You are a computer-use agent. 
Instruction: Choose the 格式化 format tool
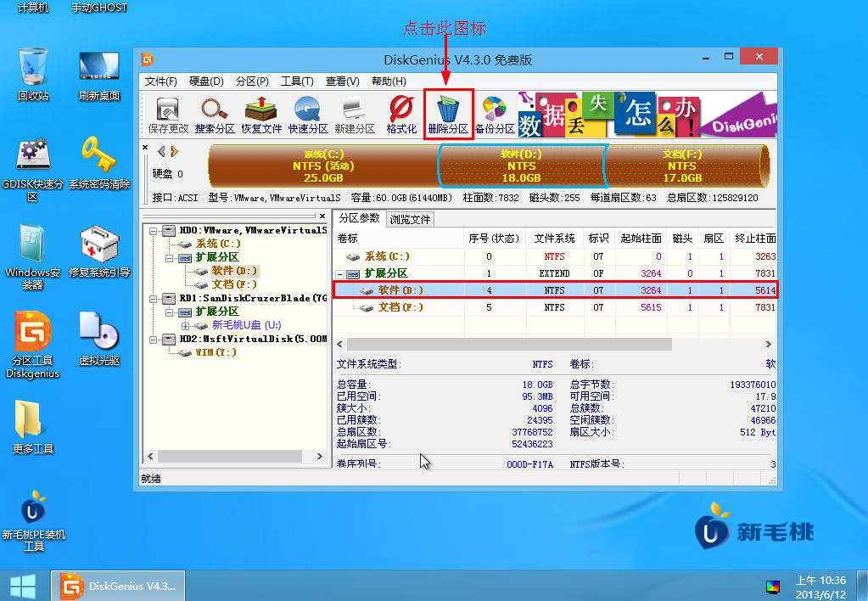pos(401,115)
